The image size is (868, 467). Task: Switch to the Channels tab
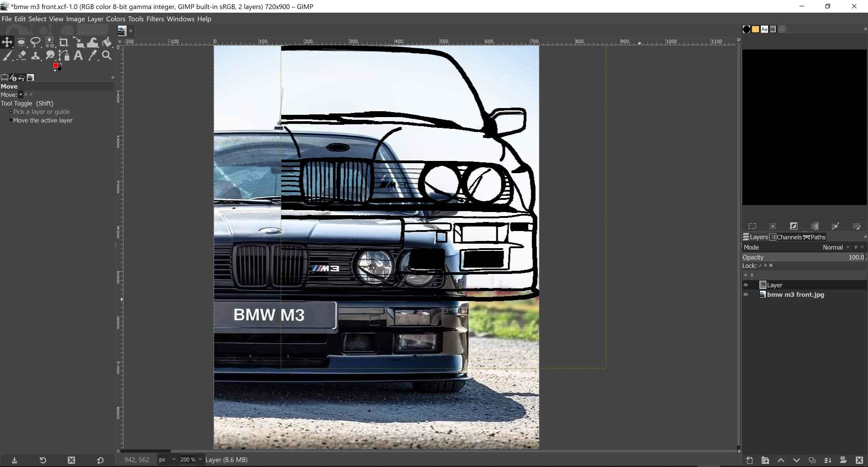click(786, 237)
